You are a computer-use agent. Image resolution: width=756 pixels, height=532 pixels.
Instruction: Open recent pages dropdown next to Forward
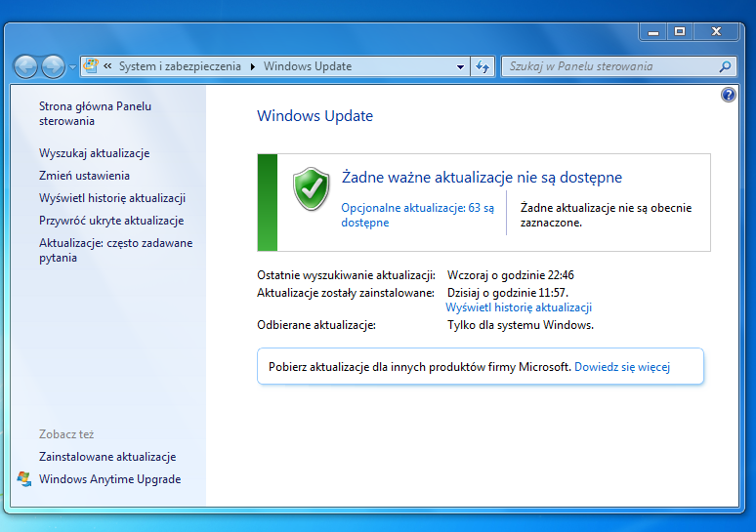(x=72, y=67)
